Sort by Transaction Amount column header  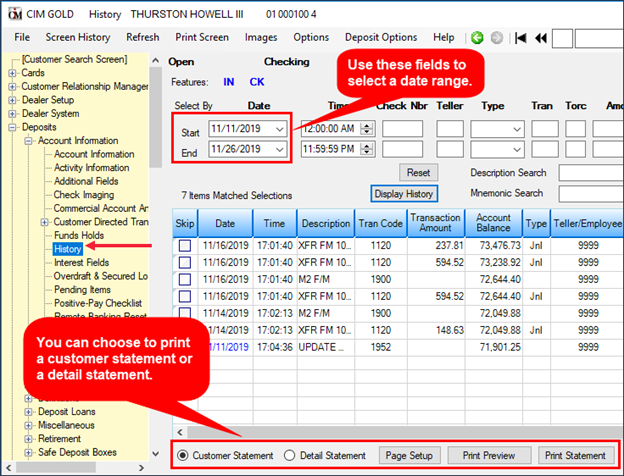435,223
